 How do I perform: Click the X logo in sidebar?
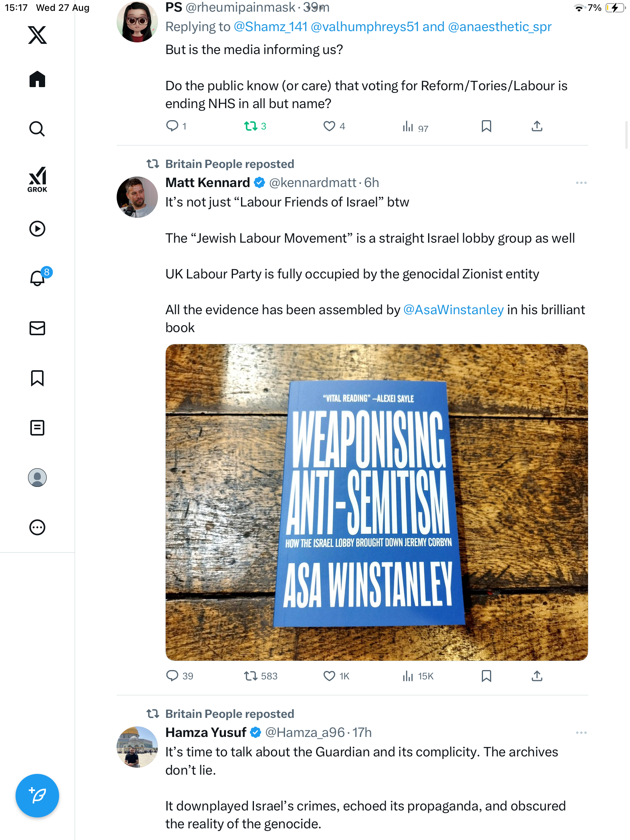[37, 35]
